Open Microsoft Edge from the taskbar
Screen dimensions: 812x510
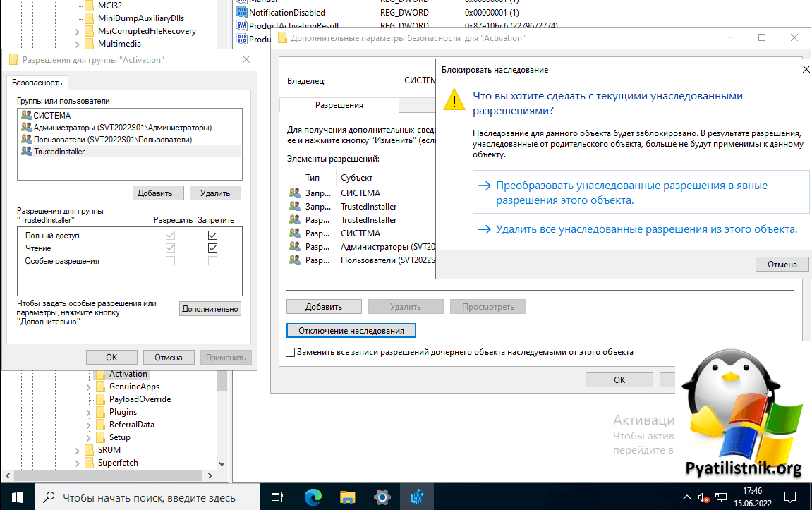pyautogui.click(x=313, y=497)
